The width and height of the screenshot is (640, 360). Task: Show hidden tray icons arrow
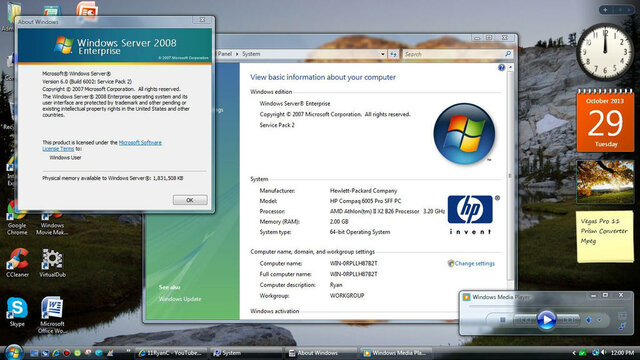573,353
